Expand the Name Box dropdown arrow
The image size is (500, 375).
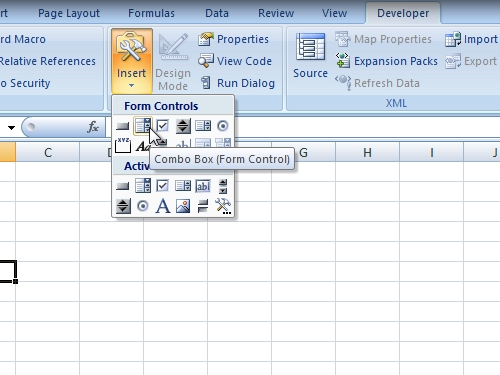(11, 127)
